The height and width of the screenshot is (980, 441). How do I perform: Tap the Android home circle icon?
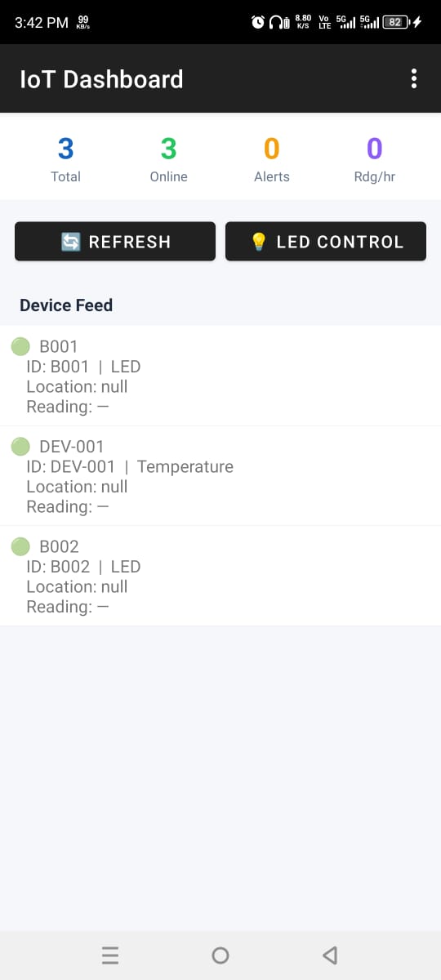[220, 955]
